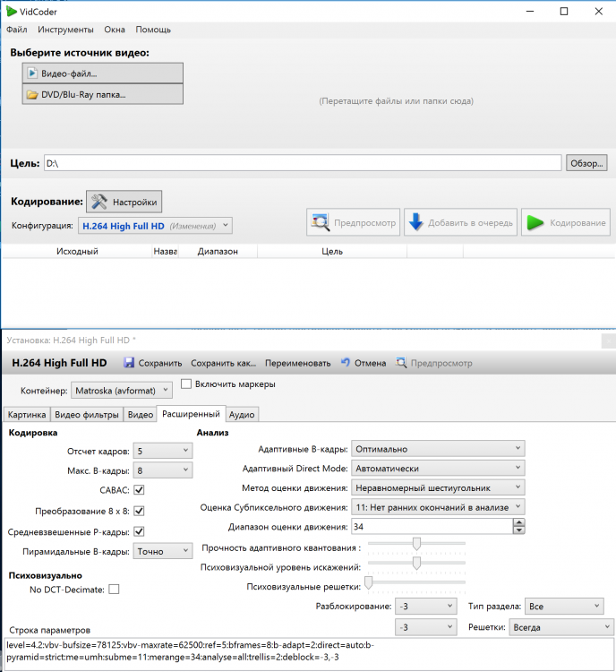This screenshot has height=672, width=616.
Task: Click the Обзор... browse button
Action: pyautogui.click(x=587, y=163)
